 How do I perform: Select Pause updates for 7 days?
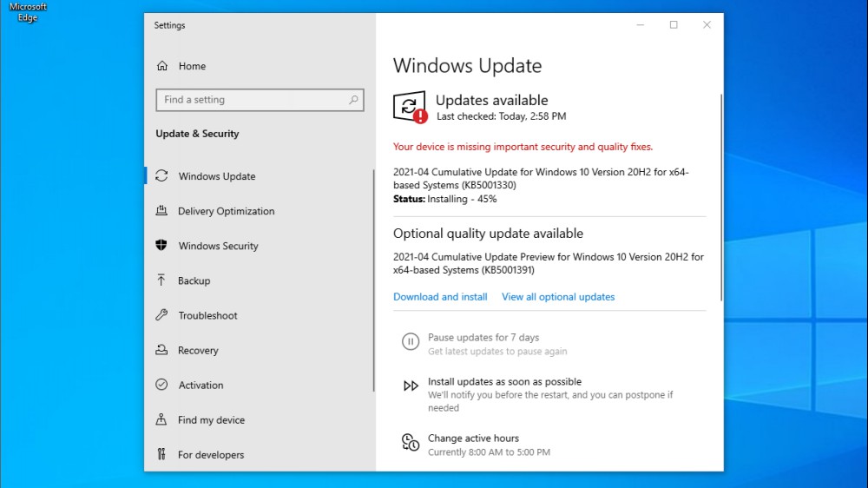click(483, 337)
